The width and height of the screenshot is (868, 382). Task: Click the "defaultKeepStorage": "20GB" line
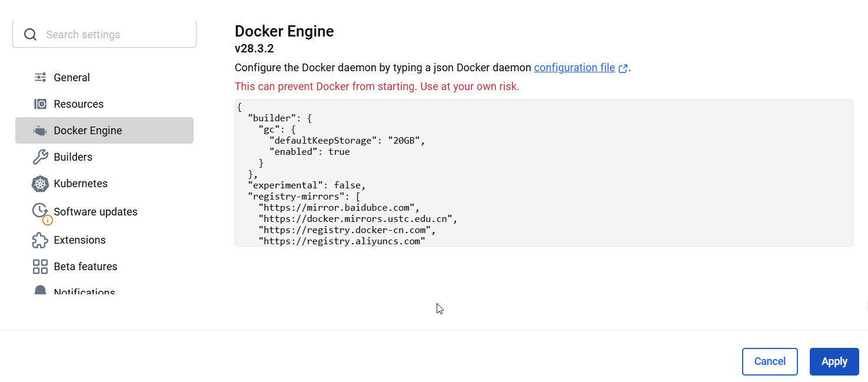tap(347, 141)
